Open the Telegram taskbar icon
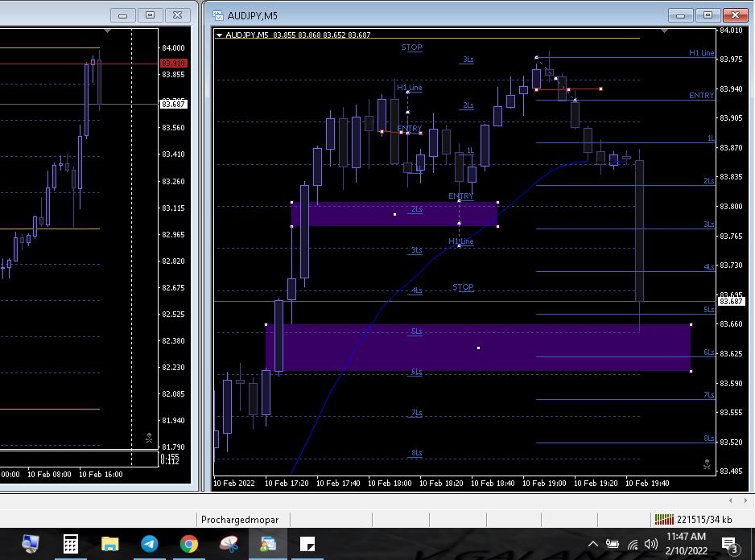 pos(149,544)
